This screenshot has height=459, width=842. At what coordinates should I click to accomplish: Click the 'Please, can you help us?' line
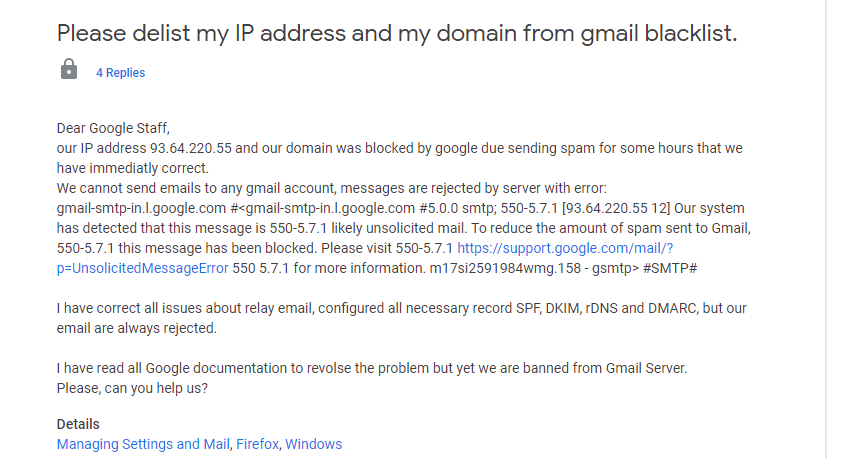point(132,388)
